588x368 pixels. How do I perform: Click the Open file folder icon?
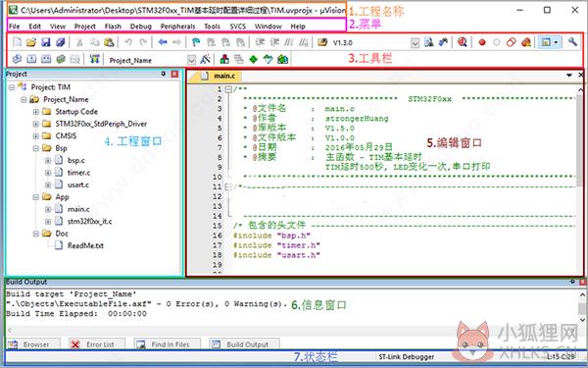[31, 42]
